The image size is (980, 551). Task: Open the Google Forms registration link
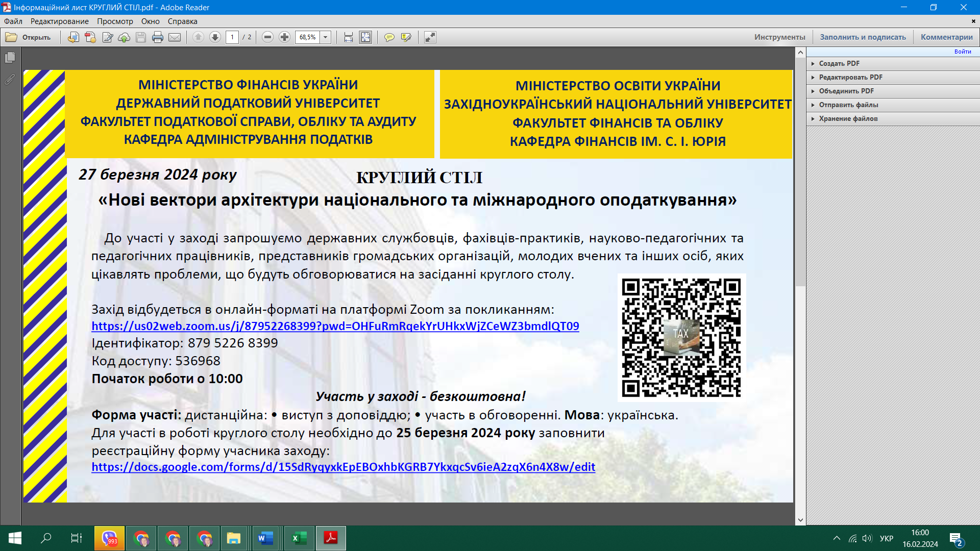[344, 467]
